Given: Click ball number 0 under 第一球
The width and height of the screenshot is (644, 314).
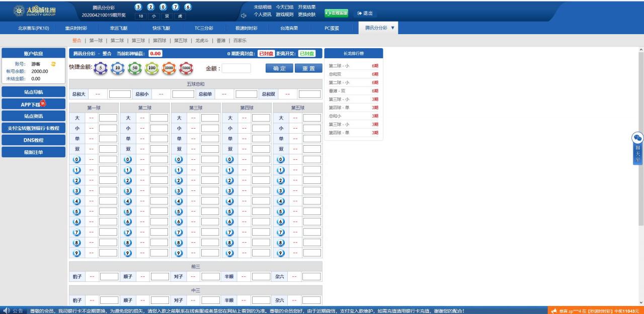Looking at the screenshot, I should pos(77,159).
